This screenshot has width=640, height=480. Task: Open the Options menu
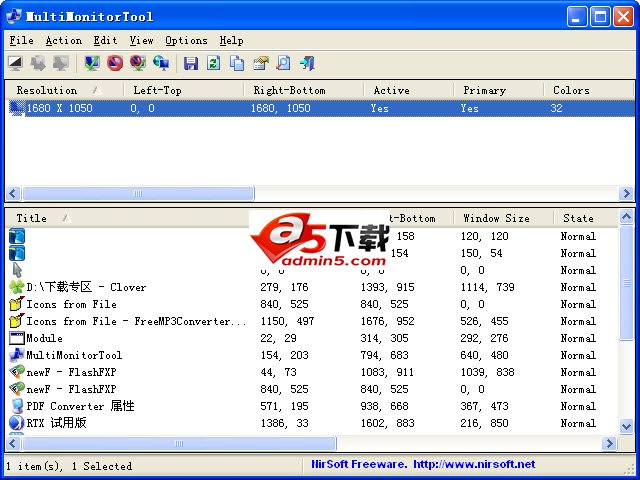(x=186, y=40)
